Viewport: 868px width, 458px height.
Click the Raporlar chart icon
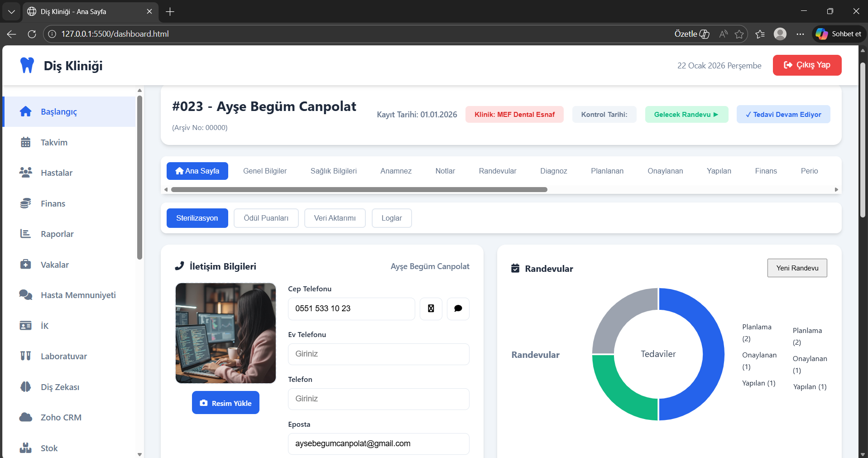[26, 234]
